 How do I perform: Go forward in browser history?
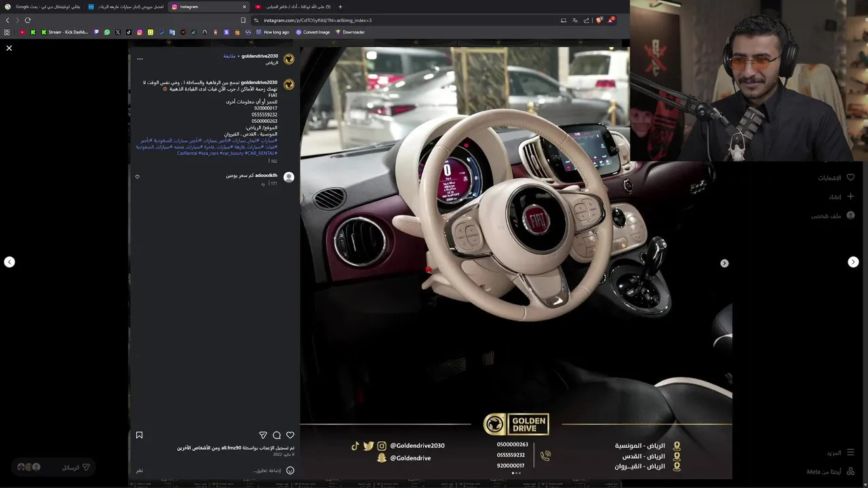click(x=18, y=20)
